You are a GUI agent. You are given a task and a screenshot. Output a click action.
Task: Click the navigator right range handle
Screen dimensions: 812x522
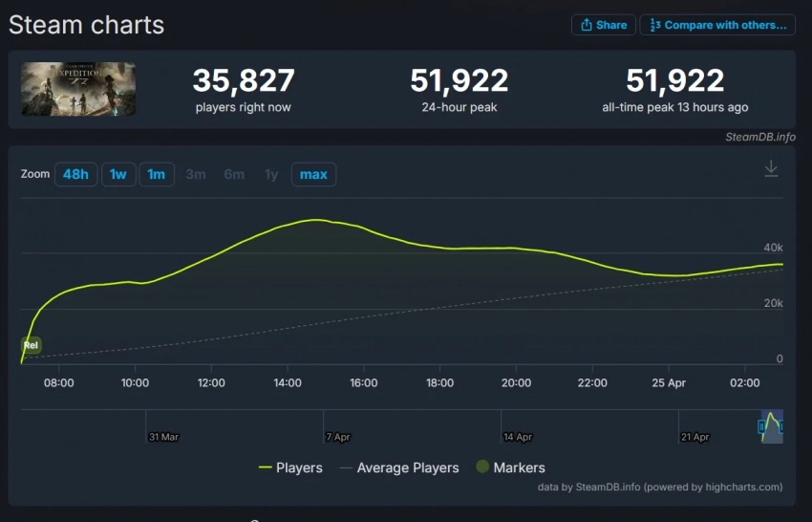pos(780,426)
